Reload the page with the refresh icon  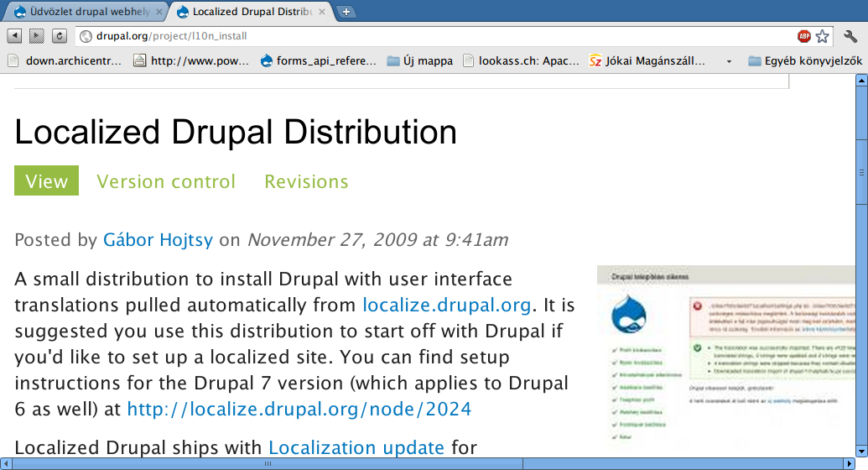tap(60, 36)
